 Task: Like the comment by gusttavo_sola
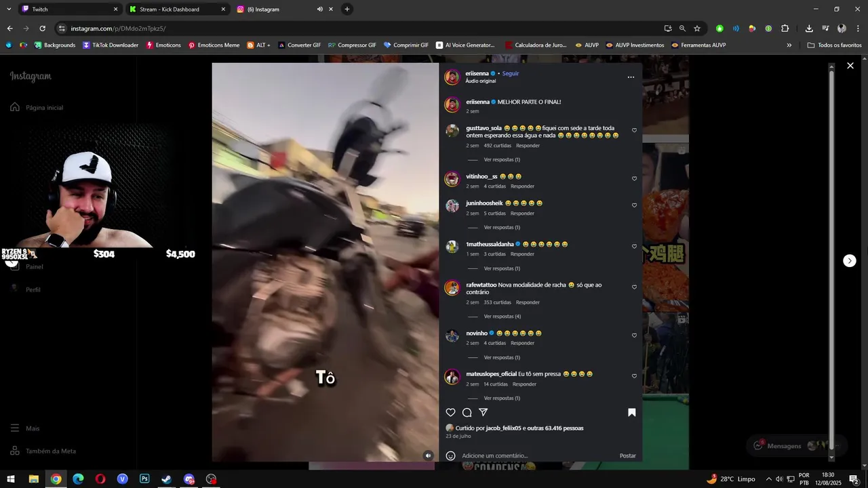pyautogui.click(x=634, y=131)
